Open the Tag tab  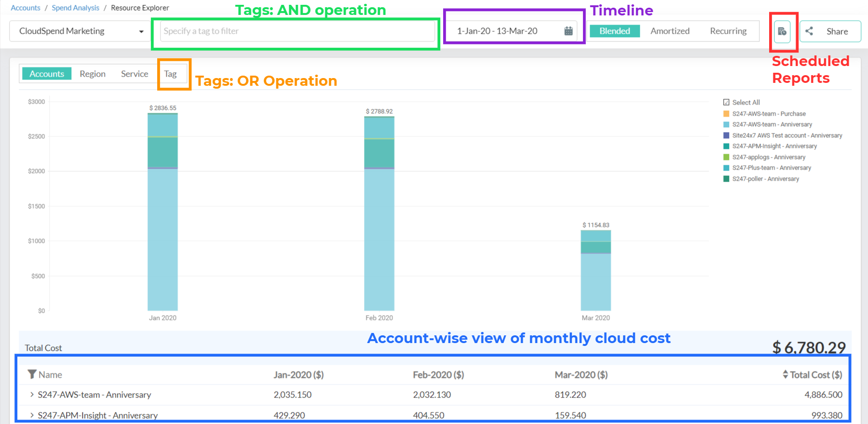tap(170, 74)
